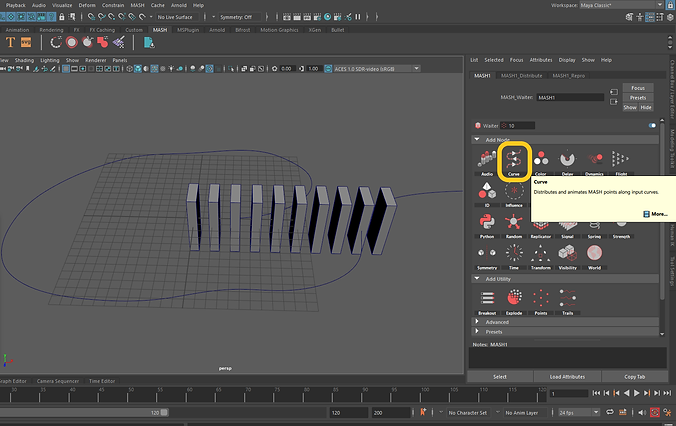Add the Curve node to MASH network
This screenshot has width=676, height=426.
(x=513, y=162)
